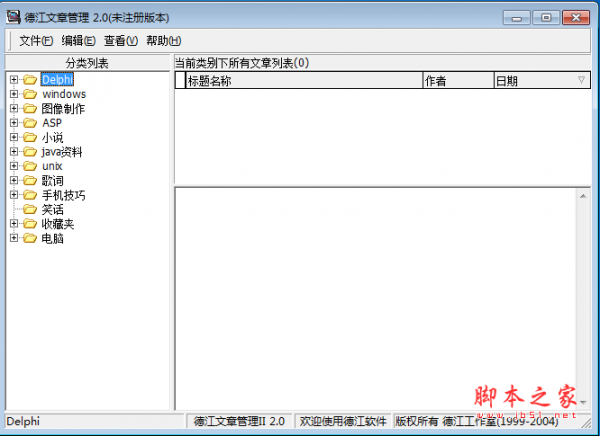600x436 pixels.
Task: Open the 文件(F) menu
Action: (36, 41)
